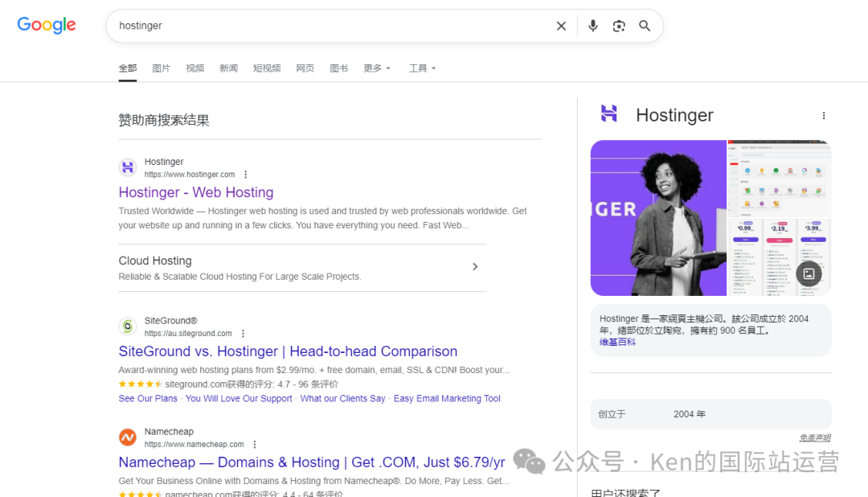Viewport: 868px width, 497px height.
Task: Open woman with laptop panel image
Action: [x=658, y=218]
